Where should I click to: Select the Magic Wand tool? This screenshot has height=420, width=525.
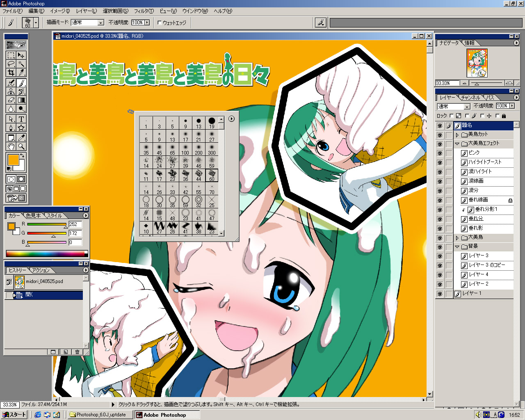click(21, 64)
